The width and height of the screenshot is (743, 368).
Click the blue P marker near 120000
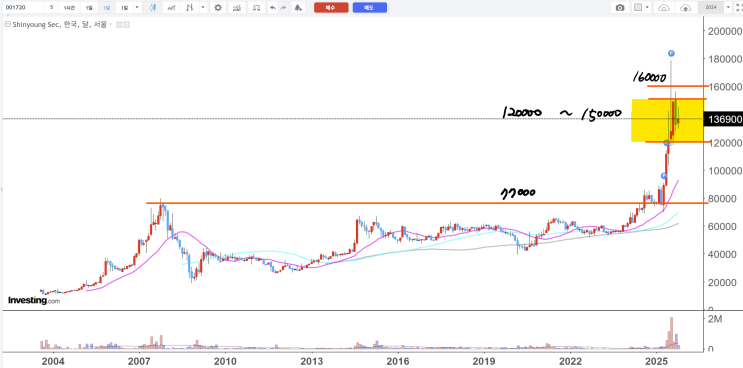click(x=666, y=143)
